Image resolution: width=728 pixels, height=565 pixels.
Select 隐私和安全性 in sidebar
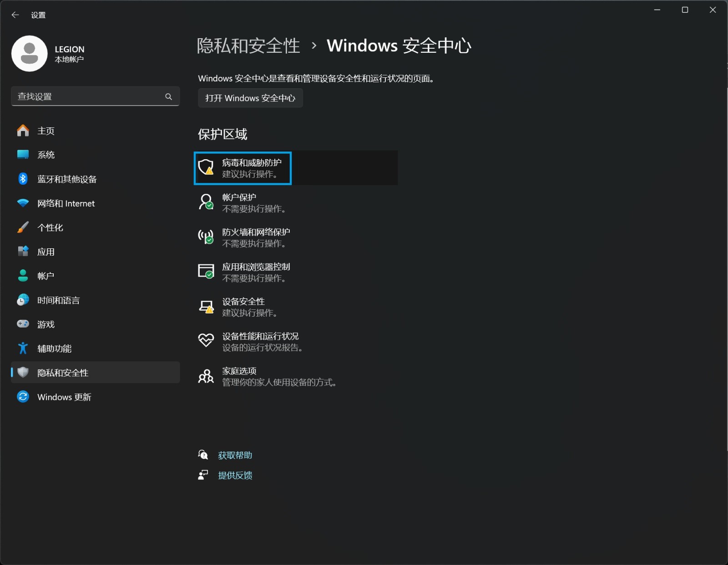click(x=96, y=372)
